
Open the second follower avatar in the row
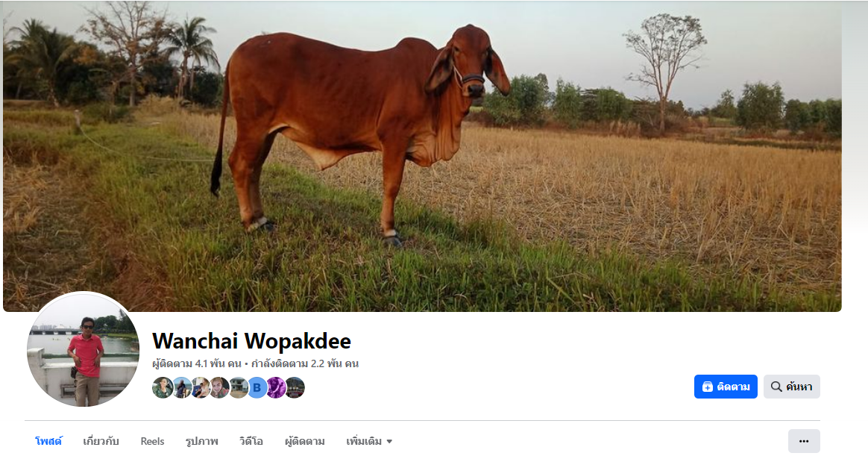182,387
